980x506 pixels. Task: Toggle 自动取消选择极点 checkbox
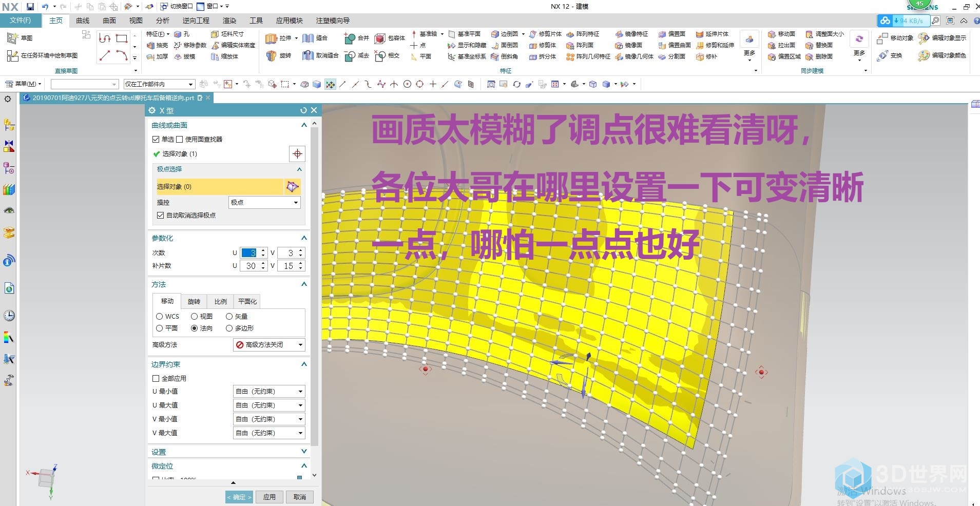pyautogui.click(x=160, y=215)
